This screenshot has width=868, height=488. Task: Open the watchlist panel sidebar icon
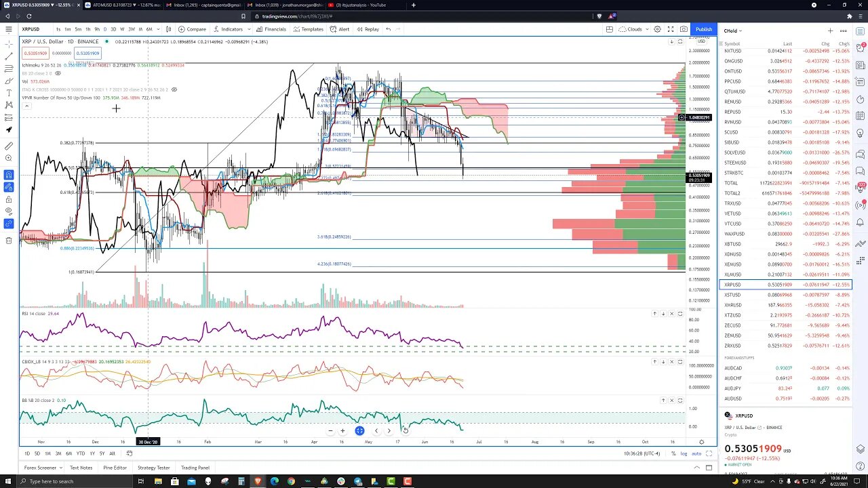860,30
